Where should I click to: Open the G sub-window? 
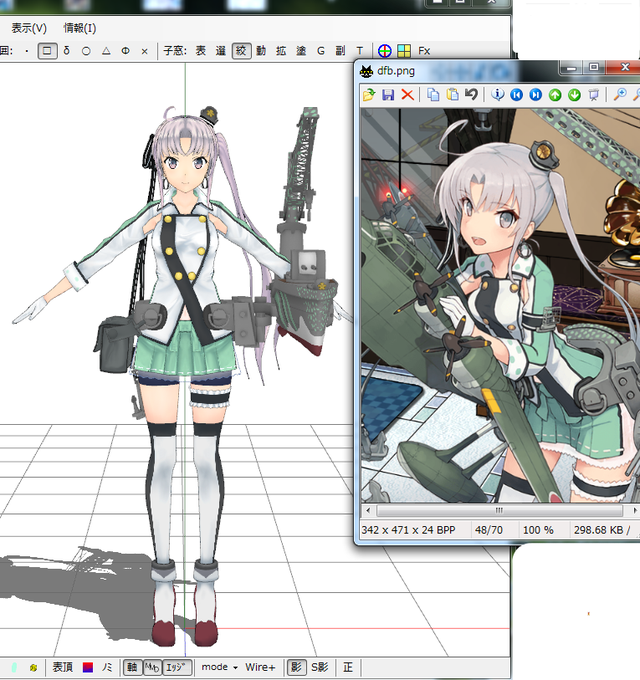pos(321,51)
